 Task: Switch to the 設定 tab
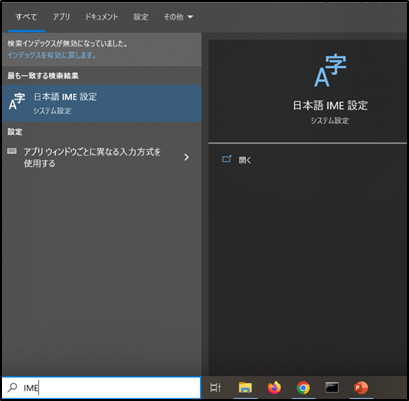(x=141, y=17)
